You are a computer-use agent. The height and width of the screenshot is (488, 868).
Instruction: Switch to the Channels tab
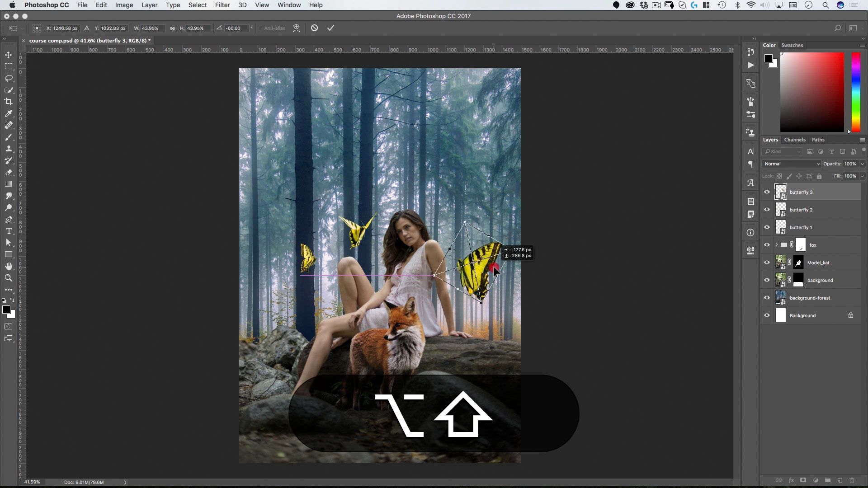[794, 140]
